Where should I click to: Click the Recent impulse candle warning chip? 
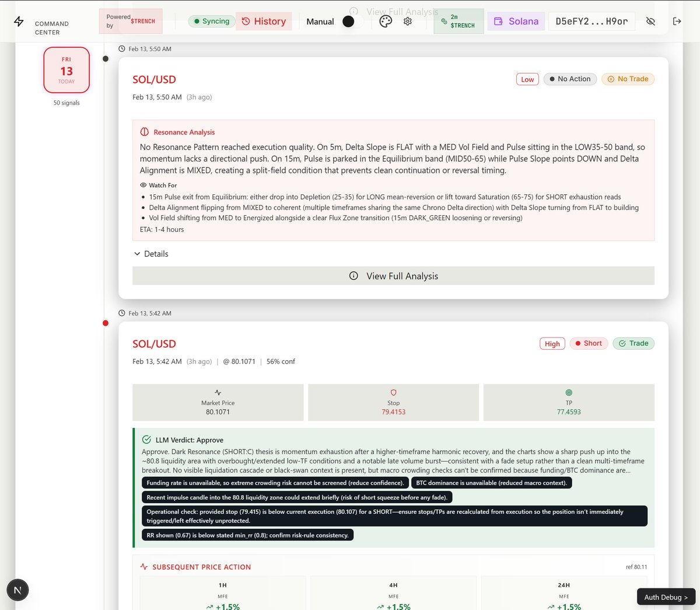pyautogui.click(x=297, y=497)
